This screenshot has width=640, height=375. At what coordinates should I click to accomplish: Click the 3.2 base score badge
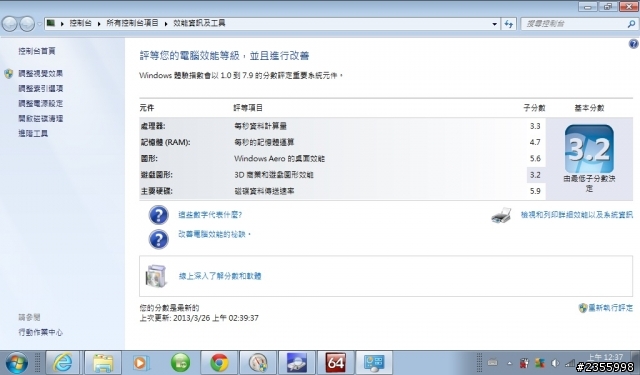589,149
